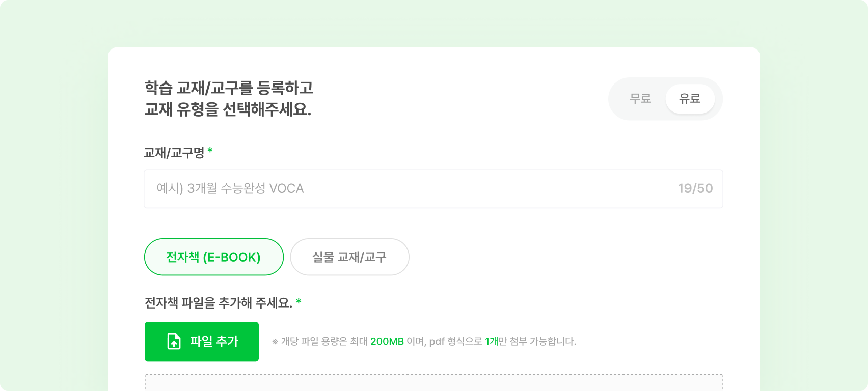Viewport: 868px width, 391px height.
Task: Focus the 교재/교구명 text input field
Action: 433,189
